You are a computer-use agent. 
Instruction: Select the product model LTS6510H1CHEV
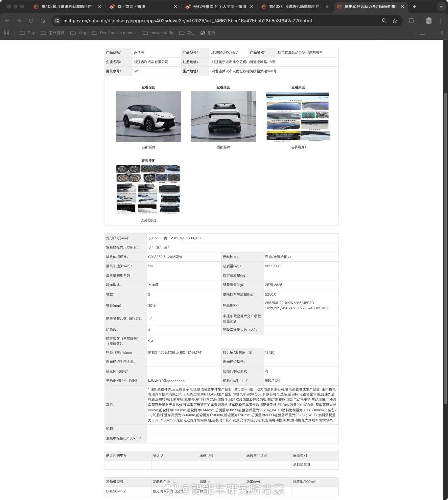(x=224, y=53)
